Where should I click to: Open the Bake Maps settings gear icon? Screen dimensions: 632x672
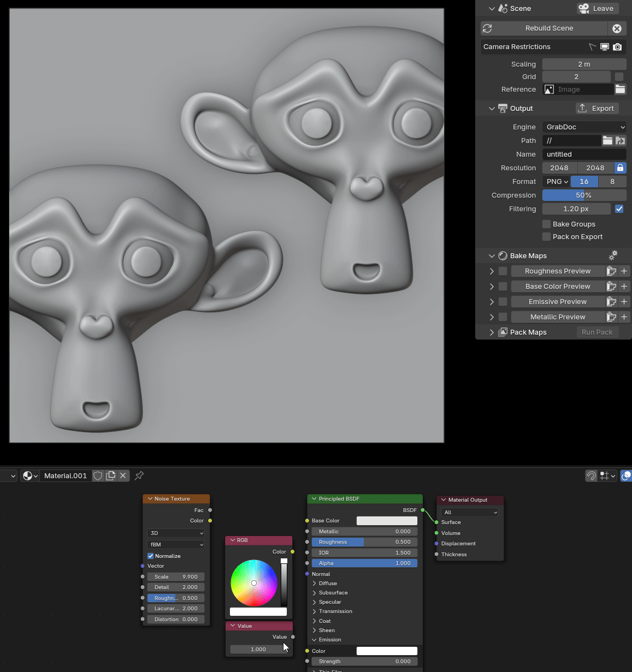click(x=613, y=255)
